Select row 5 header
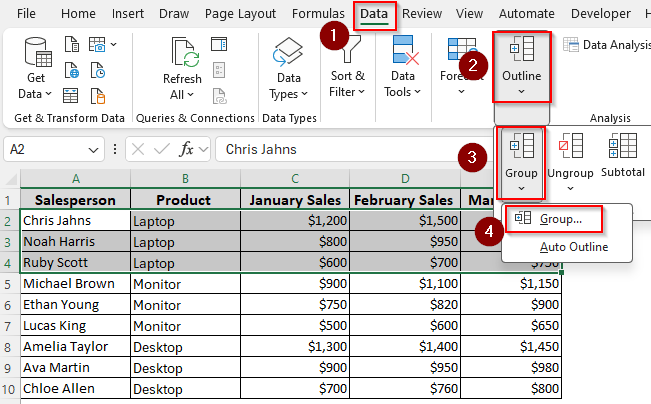 point(8,284)
